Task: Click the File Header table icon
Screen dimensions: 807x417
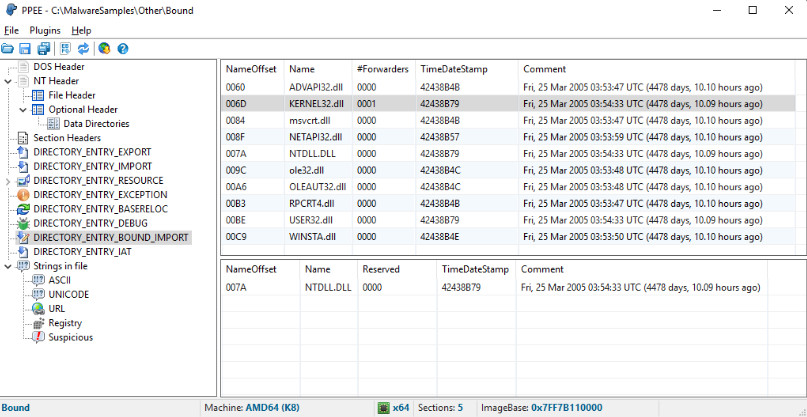Action: (38, 95)
